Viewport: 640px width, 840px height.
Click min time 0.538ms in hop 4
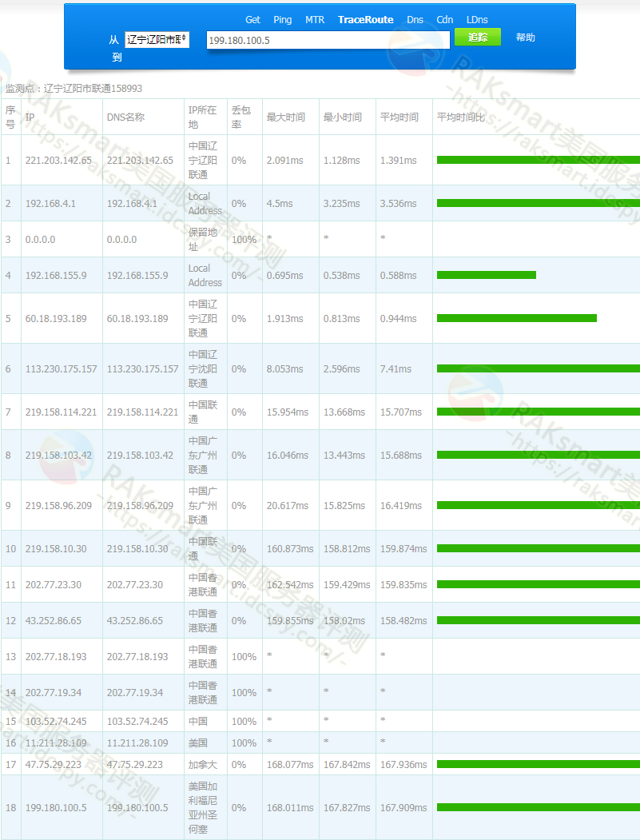click(x=341, y=276)
